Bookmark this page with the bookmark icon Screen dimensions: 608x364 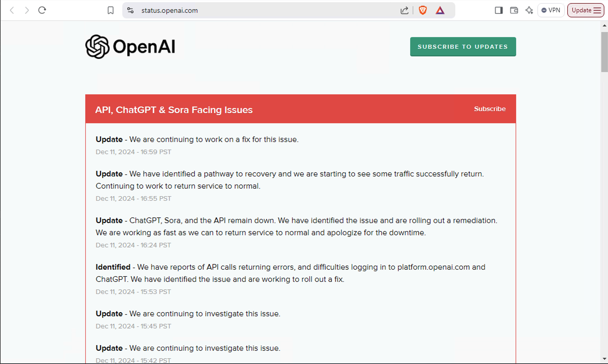pyautogui.click(x=111, y=10)
